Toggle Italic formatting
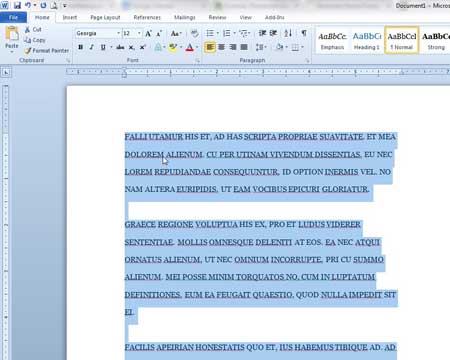450x360 pixels. [x=91, y=47]
